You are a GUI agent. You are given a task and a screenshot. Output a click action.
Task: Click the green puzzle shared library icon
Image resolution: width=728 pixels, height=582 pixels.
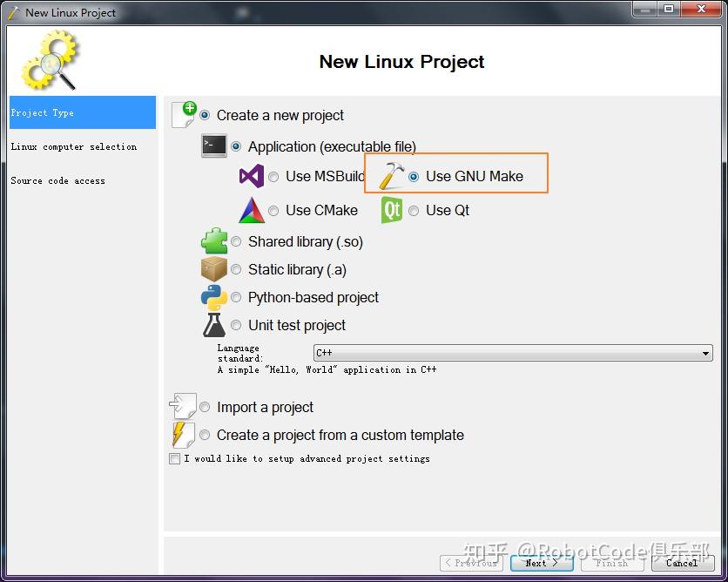coord(214,241)
